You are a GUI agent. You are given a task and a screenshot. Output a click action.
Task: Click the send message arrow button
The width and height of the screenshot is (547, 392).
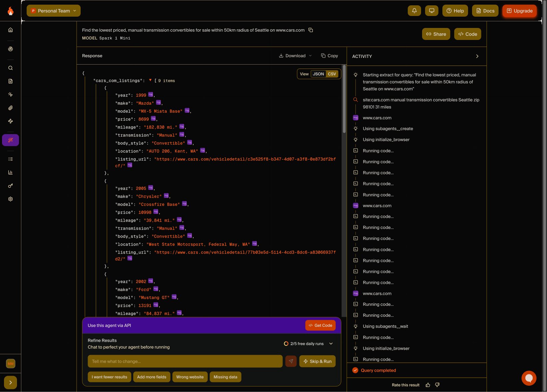point(291,361)
